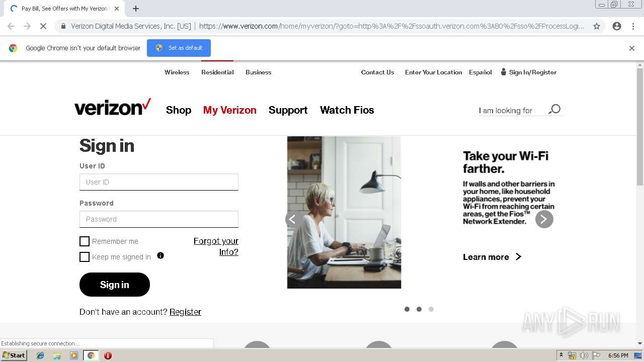644x362 pixels.
Task: Dismiss the default browser notification bar
Action: tap(632, 48)
